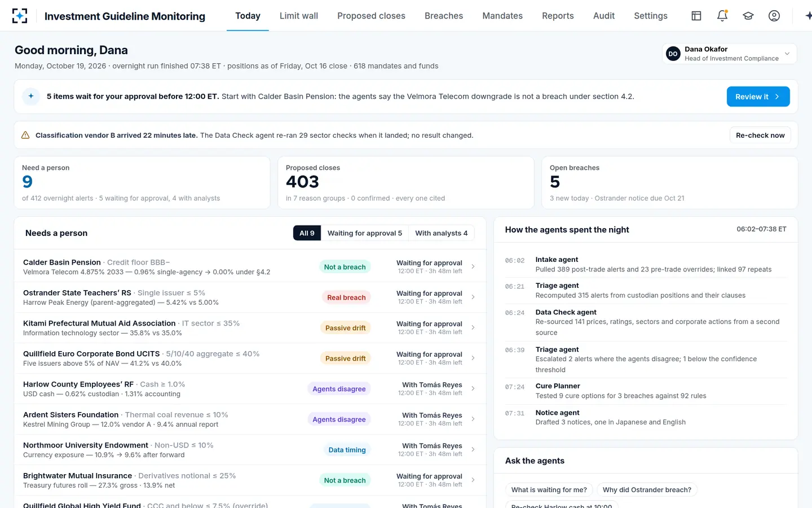Open the Mandates tab

pyautogui.click(x=502, y=16)
